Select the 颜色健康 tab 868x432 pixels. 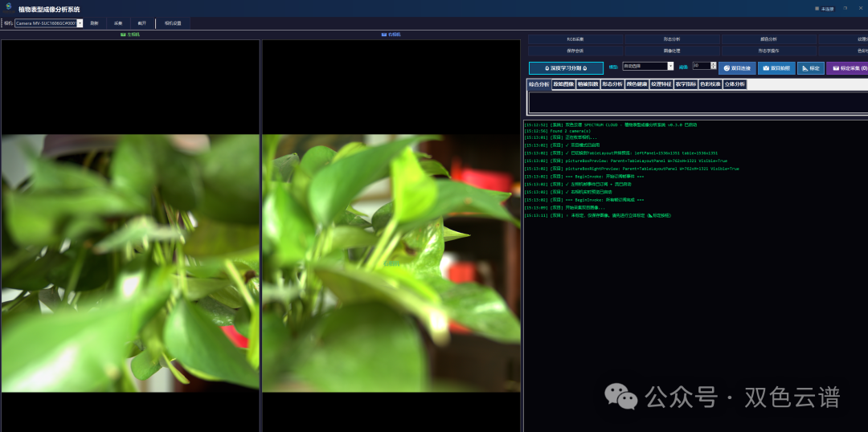click(637, 84)
